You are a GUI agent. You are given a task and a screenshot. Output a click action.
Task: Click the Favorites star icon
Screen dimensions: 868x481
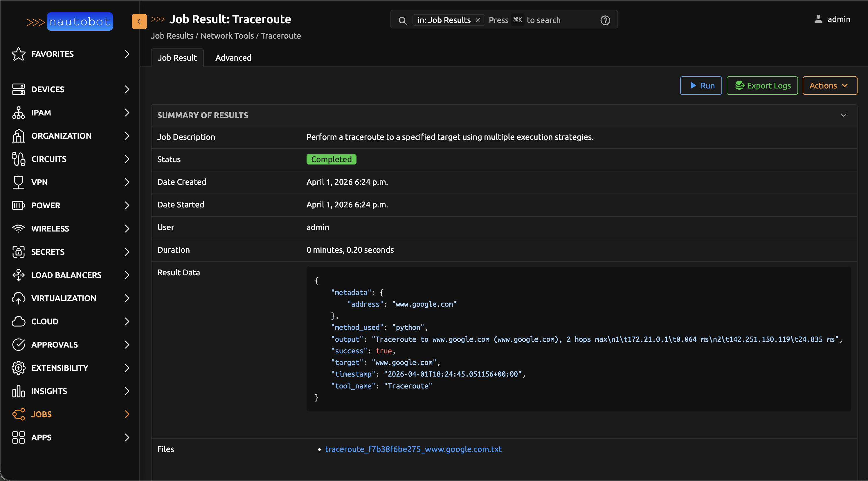pos(18,54)
